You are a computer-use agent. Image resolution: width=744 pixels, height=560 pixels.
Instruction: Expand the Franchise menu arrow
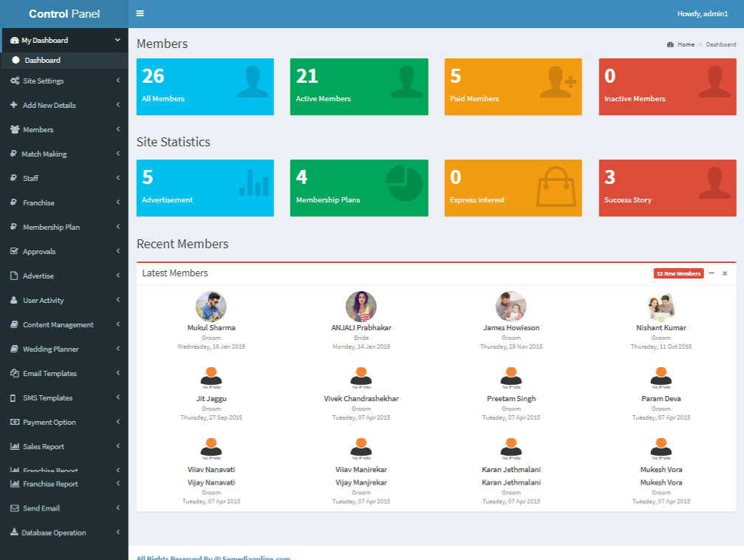click(118, 202)
